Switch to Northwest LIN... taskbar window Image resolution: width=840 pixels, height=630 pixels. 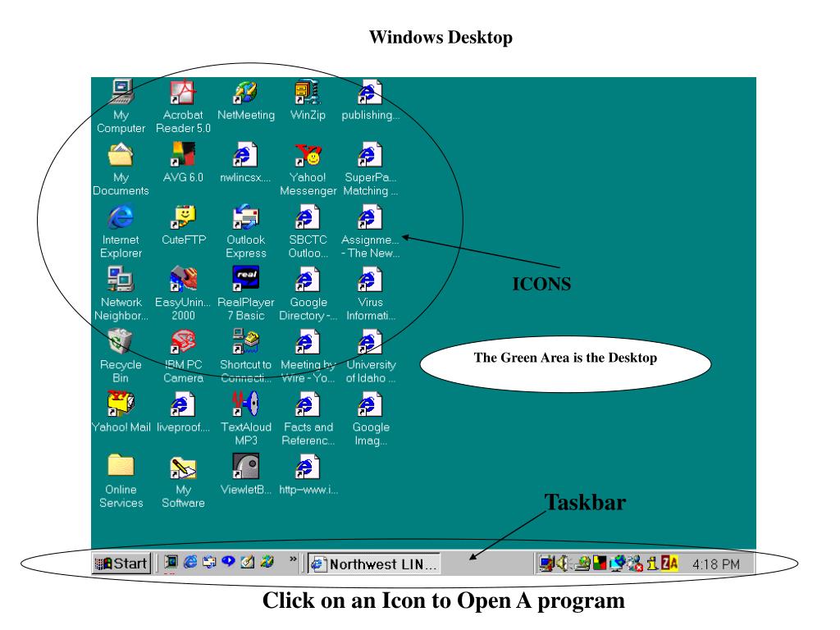374,564
